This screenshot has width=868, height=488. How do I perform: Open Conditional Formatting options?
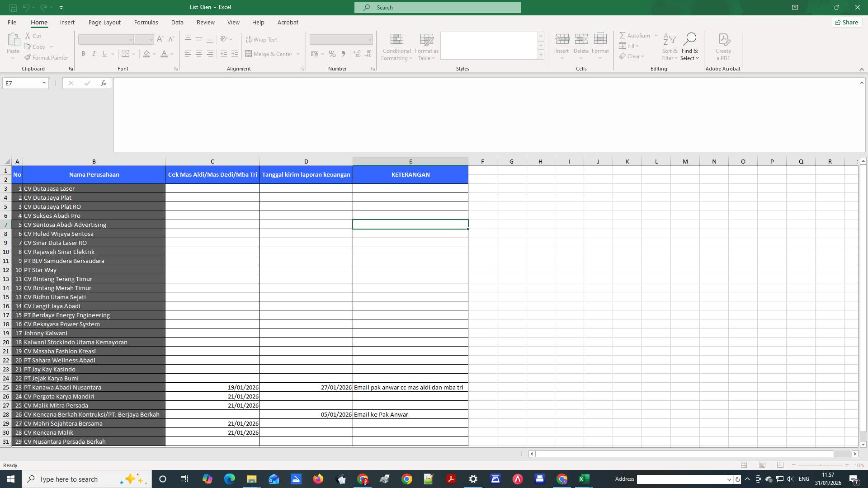click(x=396, y=47)
